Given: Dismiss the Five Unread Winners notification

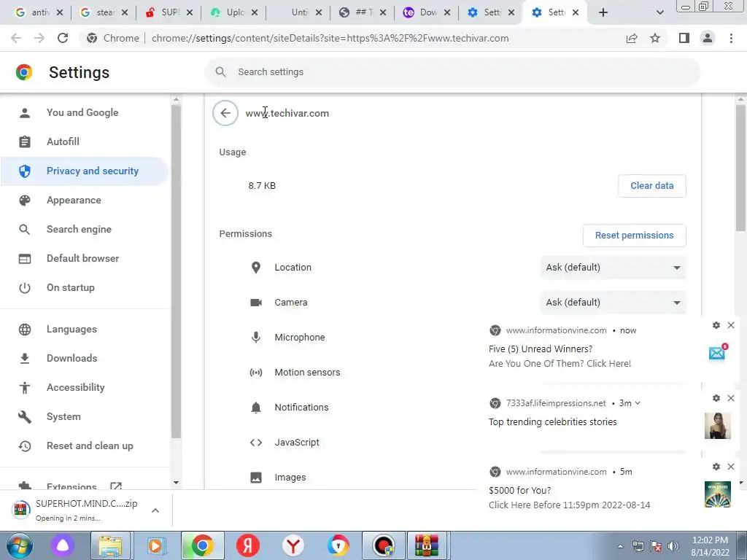Looking at the screenshot, I should tap(731, 325).
